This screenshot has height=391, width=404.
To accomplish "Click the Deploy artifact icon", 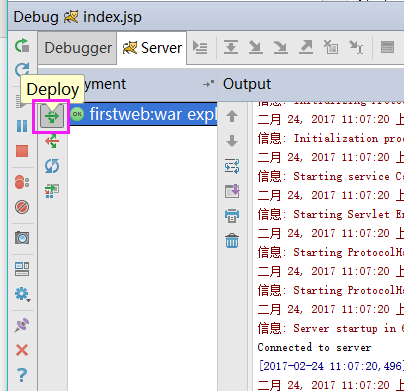I will (x=52, y=116).
